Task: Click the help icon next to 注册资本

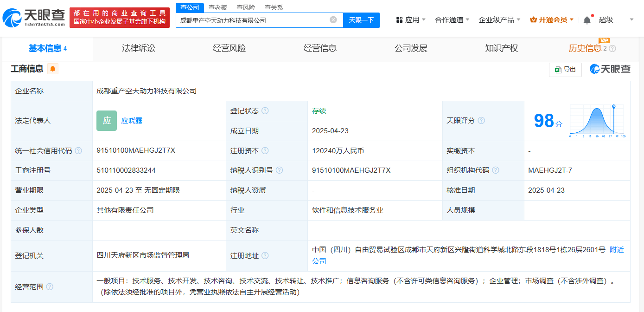Action: pyautogui.click(x=265, y=151)
